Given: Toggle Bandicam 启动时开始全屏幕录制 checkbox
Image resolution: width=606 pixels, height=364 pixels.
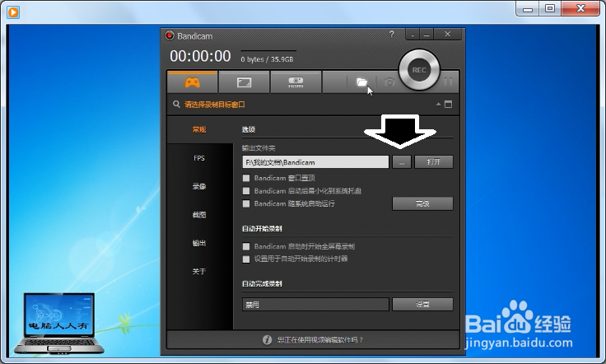Looking at the screenshot, I should (x=246, y=246).
